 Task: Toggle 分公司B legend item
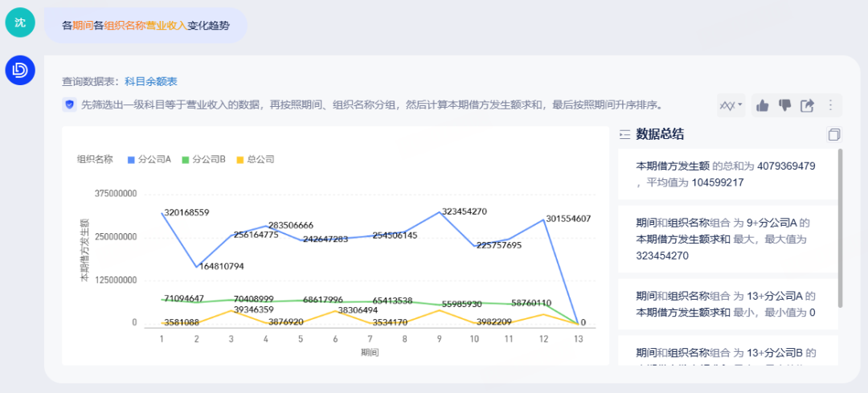203,159
